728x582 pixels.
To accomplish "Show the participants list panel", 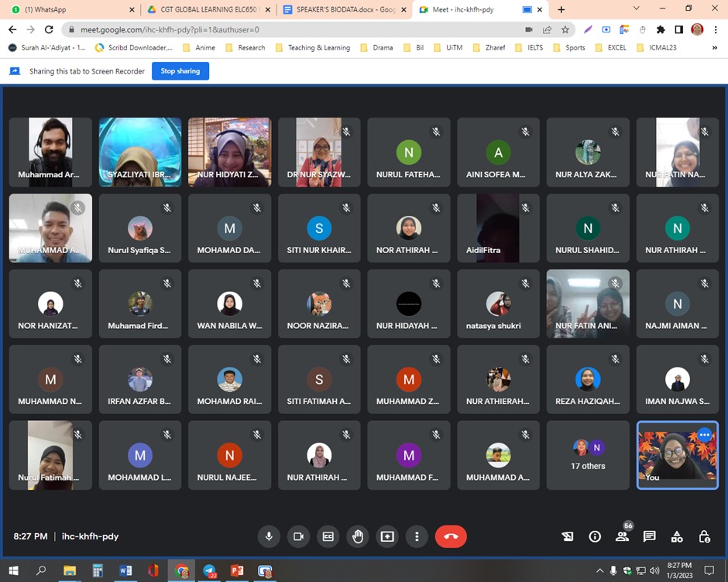I will tap(622, 536).
